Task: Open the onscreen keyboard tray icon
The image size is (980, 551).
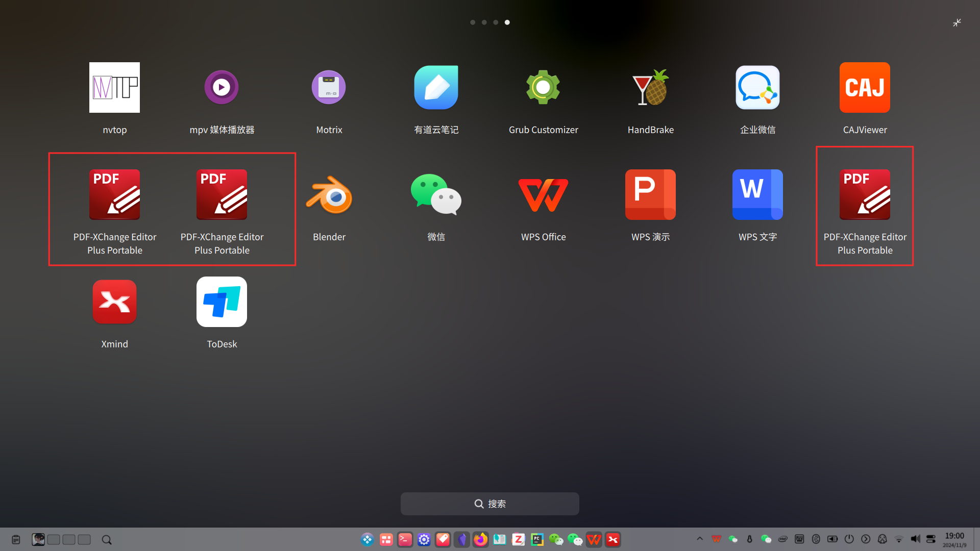Action: tap(799, 539)
